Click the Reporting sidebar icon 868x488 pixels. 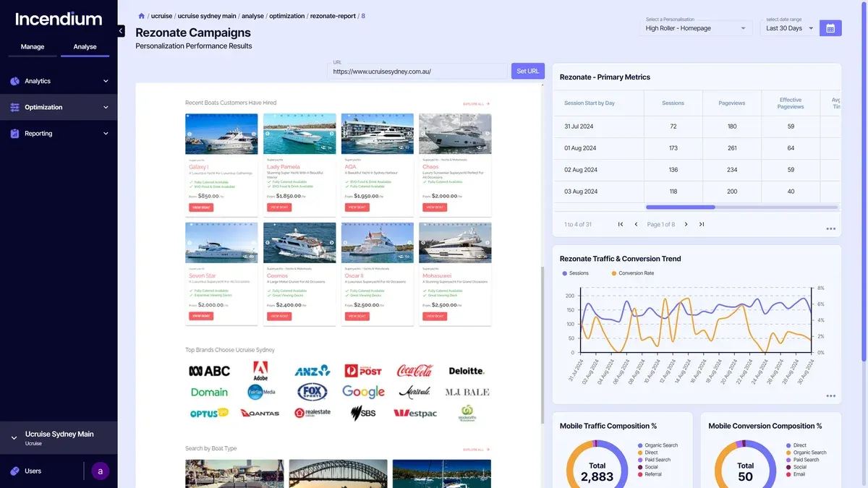point(14,133)
